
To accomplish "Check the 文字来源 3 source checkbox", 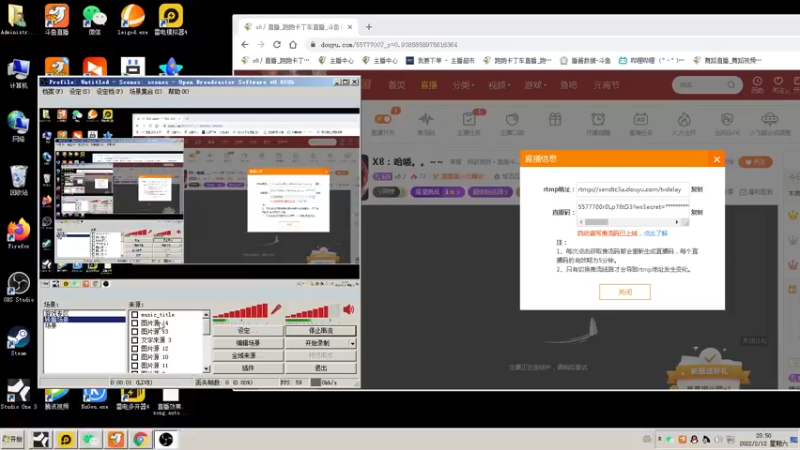I will 135,340.
